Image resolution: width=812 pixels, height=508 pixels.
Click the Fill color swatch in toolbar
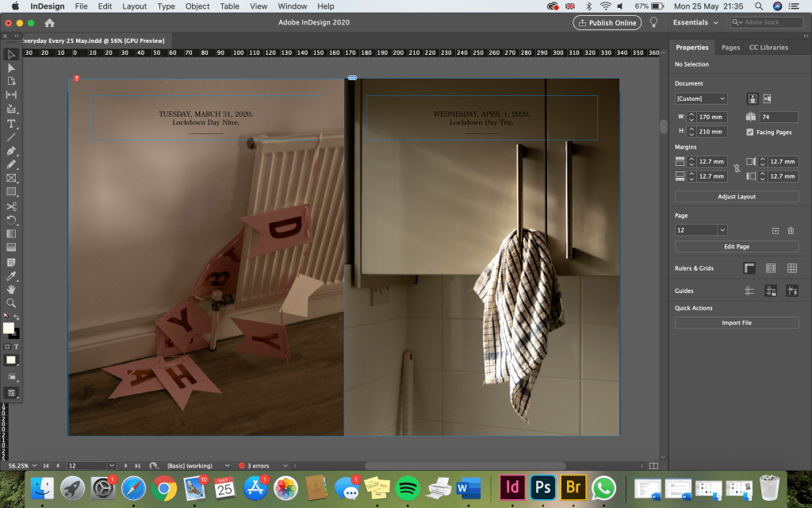[9, 328]
